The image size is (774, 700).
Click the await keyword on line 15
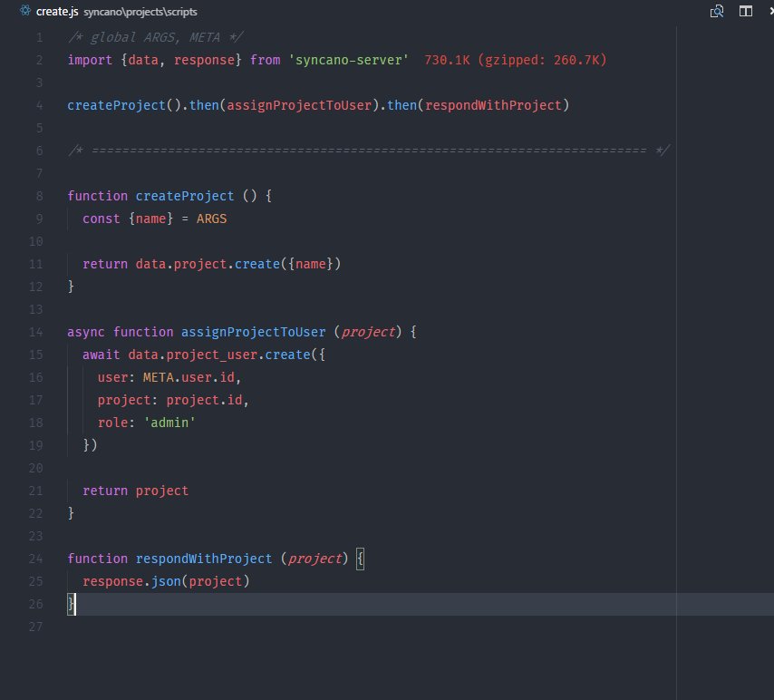[102, 355]
